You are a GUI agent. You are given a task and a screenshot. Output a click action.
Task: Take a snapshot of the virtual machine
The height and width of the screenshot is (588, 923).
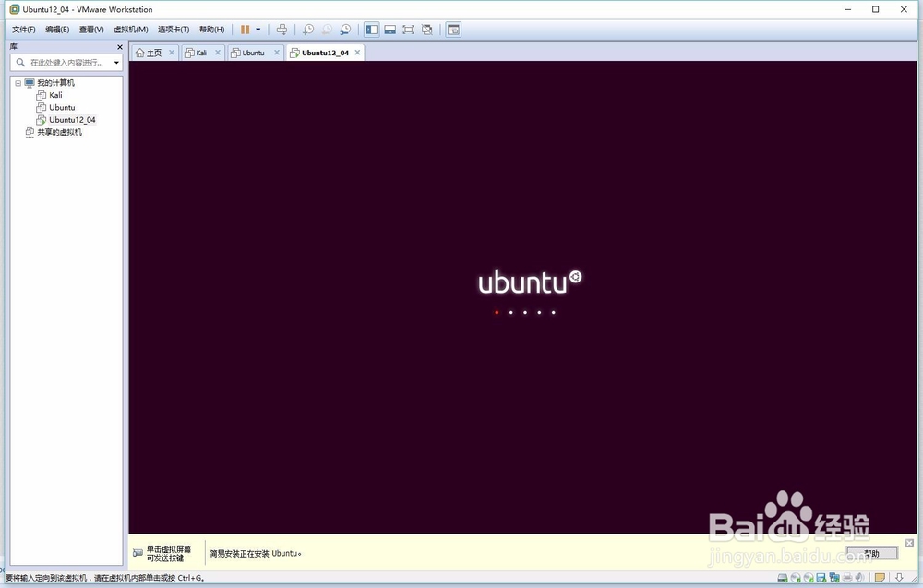coord(308,30)
